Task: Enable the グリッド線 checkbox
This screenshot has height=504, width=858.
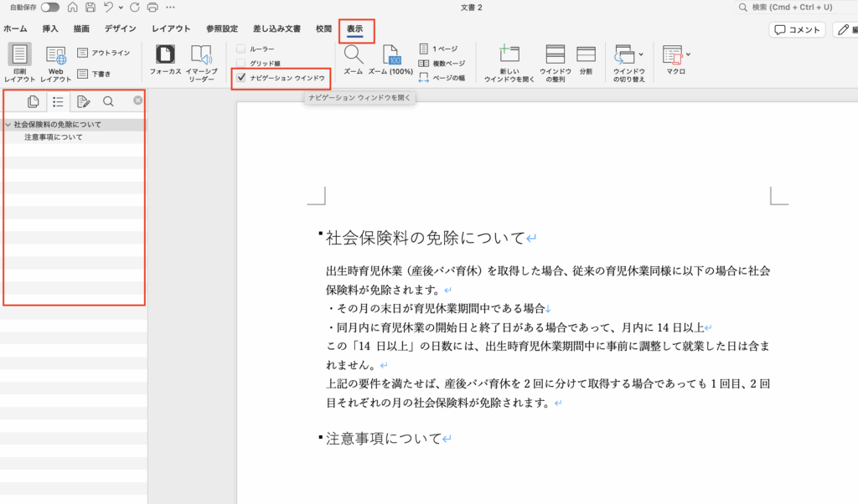Action: [x=241, y=63]
